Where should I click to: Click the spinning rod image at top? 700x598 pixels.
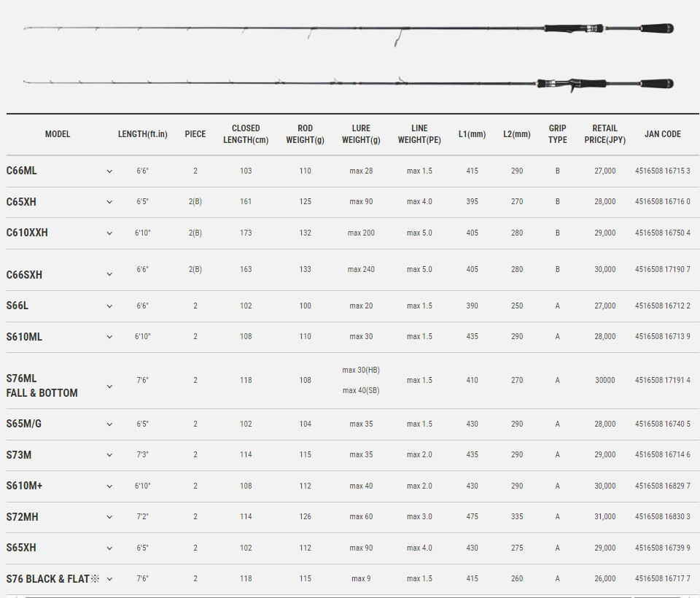[x=349, y=30]
